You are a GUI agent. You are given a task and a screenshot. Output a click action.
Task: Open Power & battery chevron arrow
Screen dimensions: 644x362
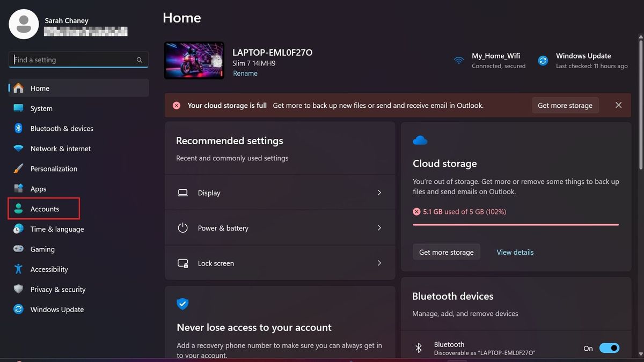(379, 228)
